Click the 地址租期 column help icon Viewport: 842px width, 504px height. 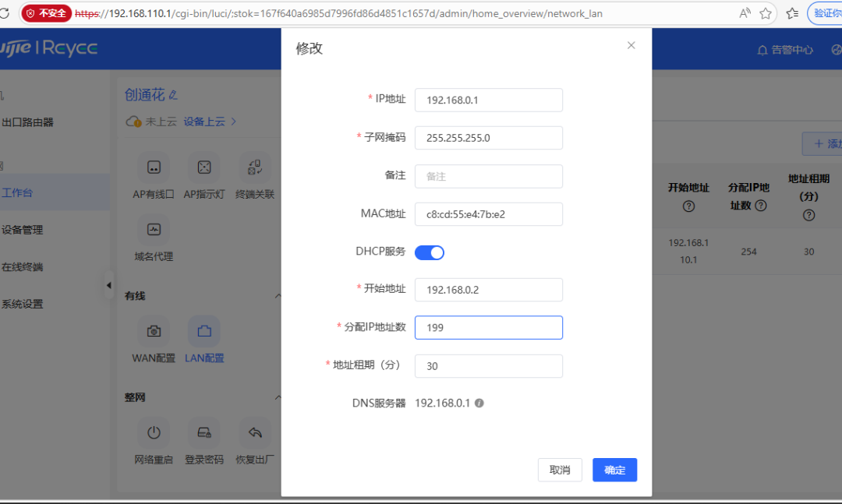pyautogui.click(x=808, y=215)
